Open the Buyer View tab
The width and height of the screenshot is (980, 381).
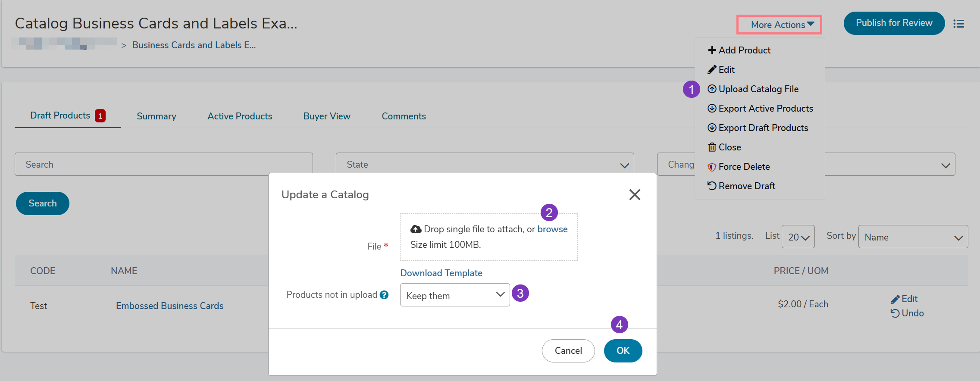[x=327, y=116]
